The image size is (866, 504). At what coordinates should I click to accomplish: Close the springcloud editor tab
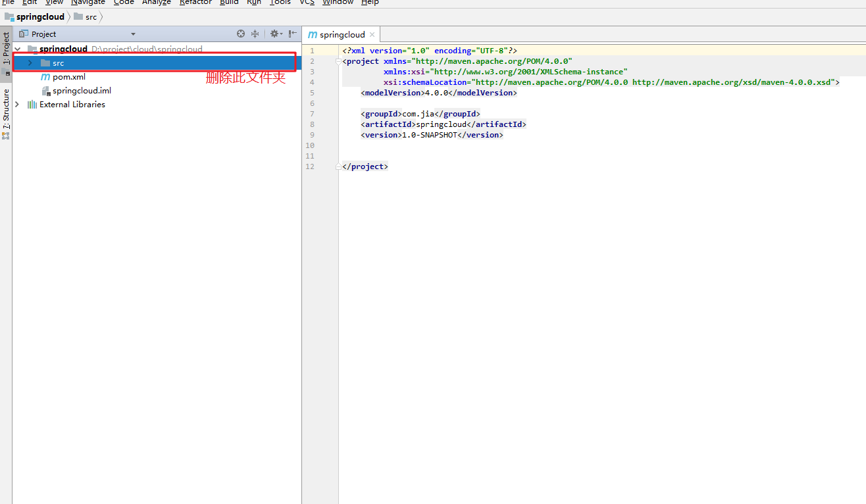tap(372, 35)
